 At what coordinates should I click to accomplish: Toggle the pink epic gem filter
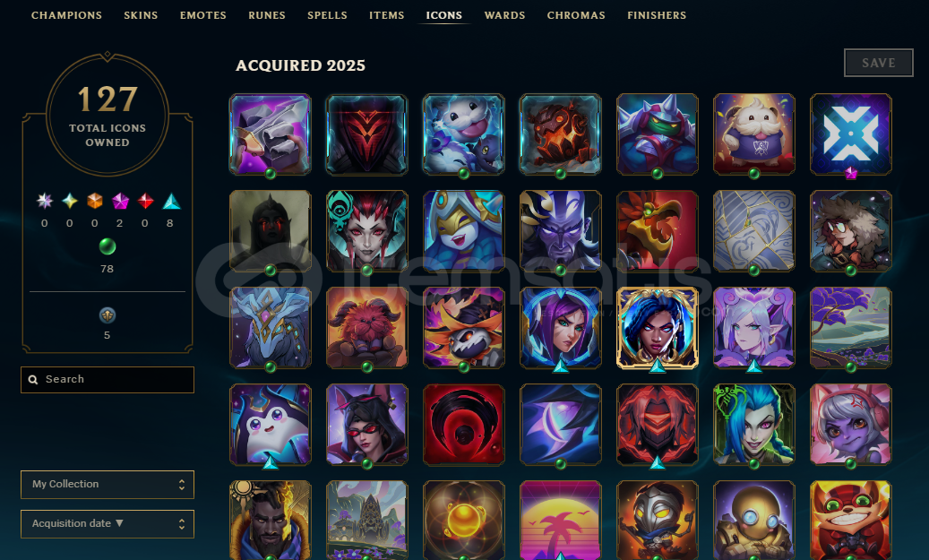(120, 201)
